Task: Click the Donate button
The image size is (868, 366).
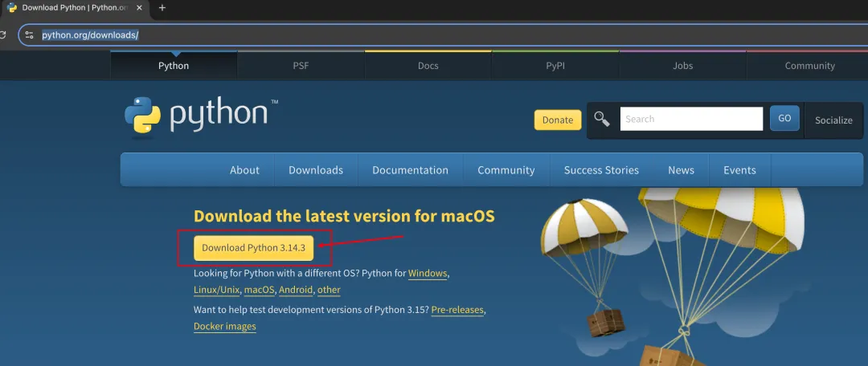Action: pos(558,120)
